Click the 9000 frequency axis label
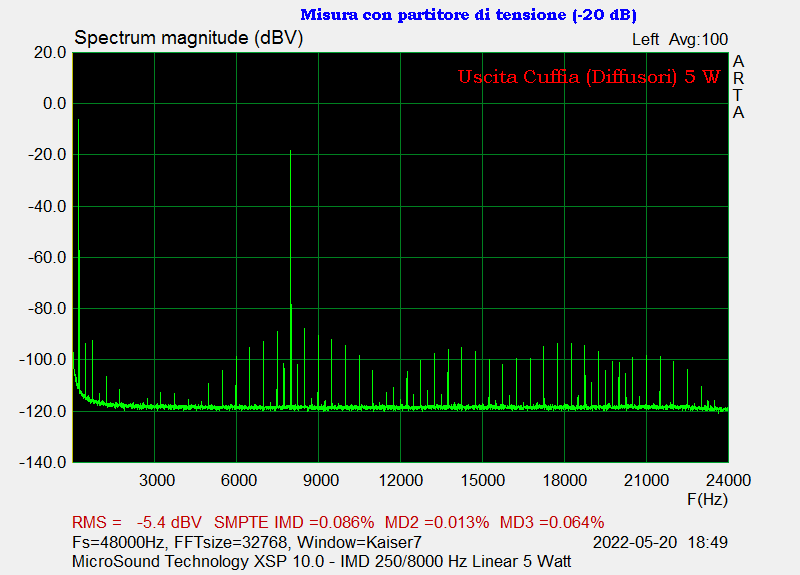This screenshot has height=575, width=800. pos(320,480)
